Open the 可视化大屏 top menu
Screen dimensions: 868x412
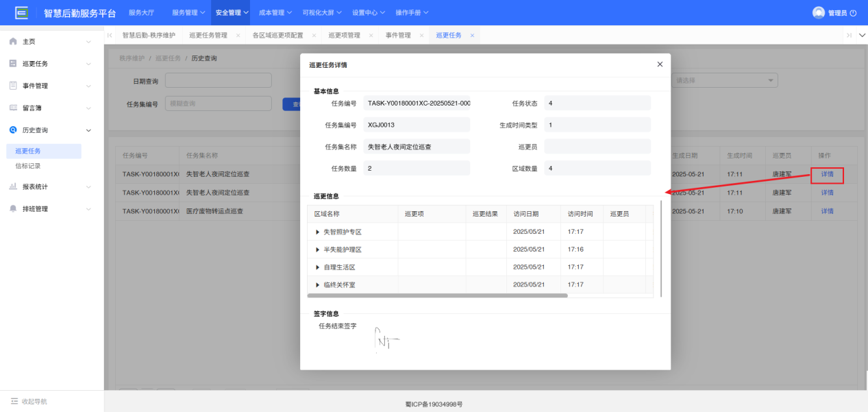pyautogui.click(x=323, y=12)
